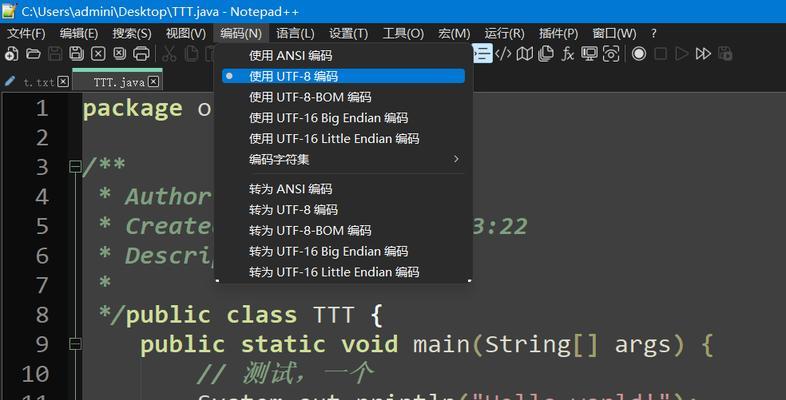Select 使用 UTF-16 Little Endian 编码
786x400 pixels.
point(343,138)
